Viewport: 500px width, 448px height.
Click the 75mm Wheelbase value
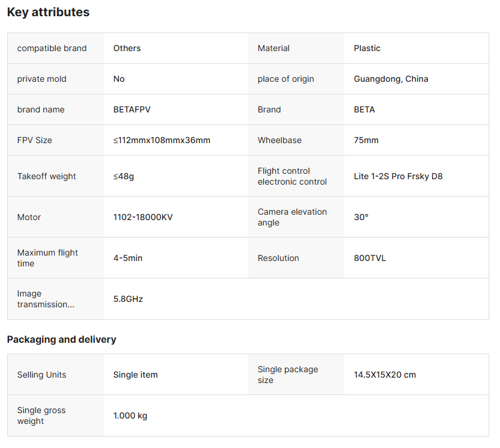pos(366,140)
